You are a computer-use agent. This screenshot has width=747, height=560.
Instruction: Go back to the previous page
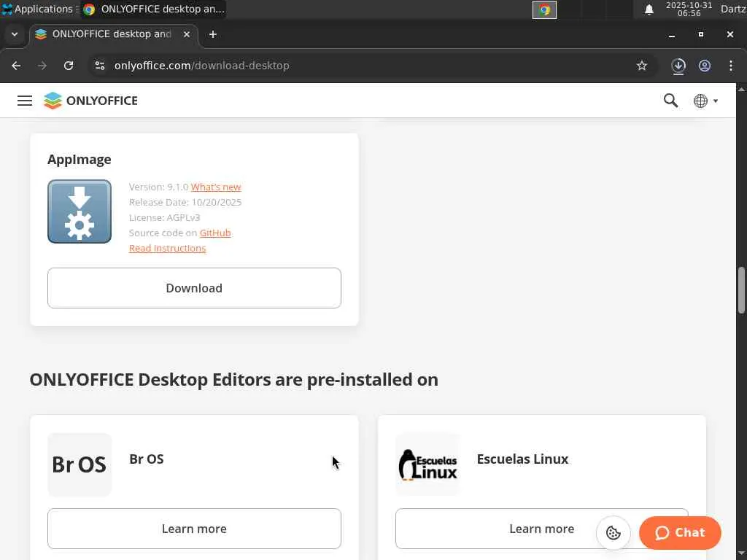tap(16, 66)
